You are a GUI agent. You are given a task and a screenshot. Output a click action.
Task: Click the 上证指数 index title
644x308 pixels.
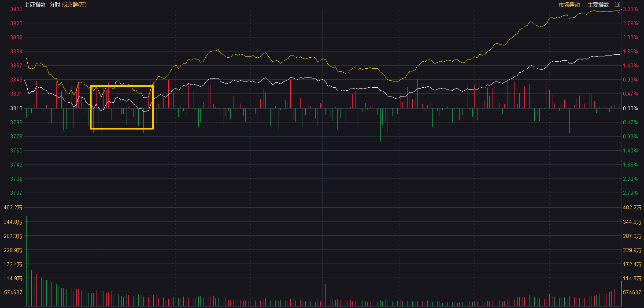[35, 4]
